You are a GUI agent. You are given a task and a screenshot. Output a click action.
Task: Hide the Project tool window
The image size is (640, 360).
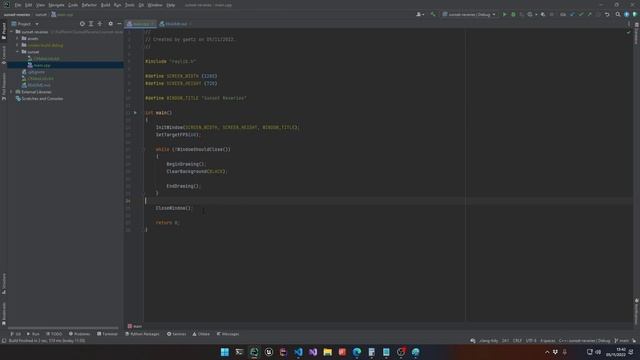coord(119,24)
